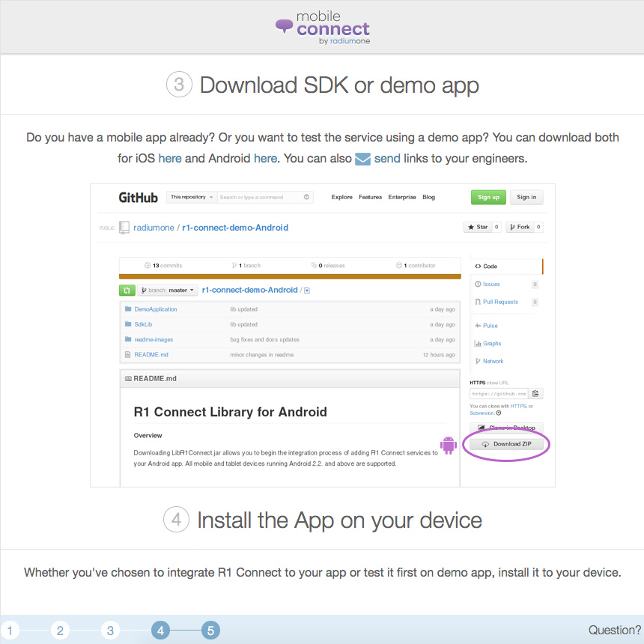Open r1-connect-demo-Android repository title link

pos(235,228)
